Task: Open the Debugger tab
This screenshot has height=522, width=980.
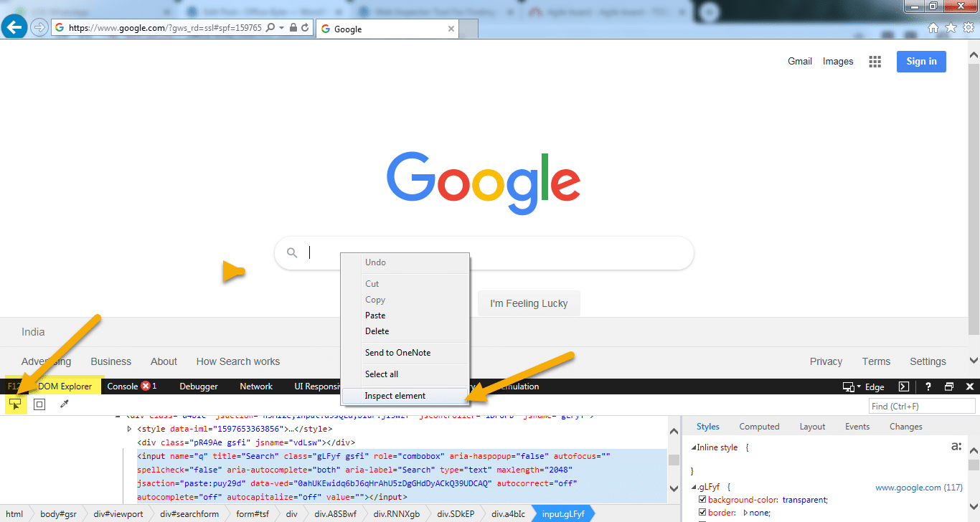Action: [x=199, y=386]
